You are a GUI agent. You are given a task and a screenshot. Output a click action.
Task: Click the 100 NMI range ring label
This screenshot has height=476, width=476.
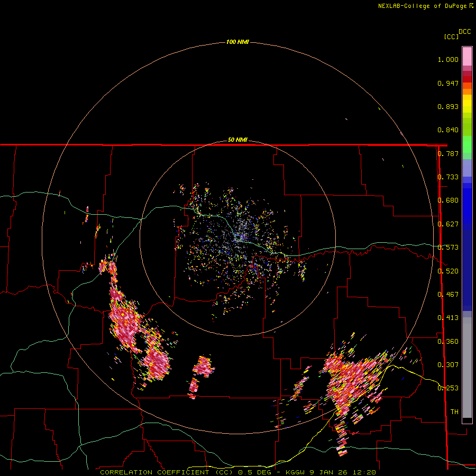click(237, 42)
